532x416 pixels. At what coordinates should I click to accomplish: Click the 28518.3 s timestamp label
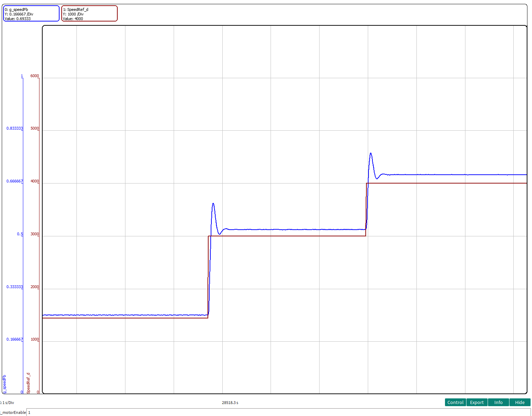tap(230, 403)
